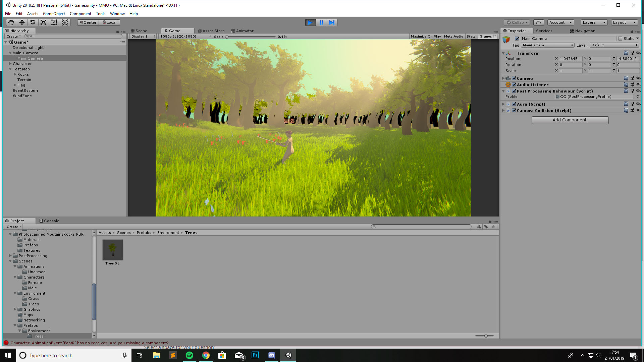Disable Post Processing Behaviour checkbox

click(x=514, y=91)
